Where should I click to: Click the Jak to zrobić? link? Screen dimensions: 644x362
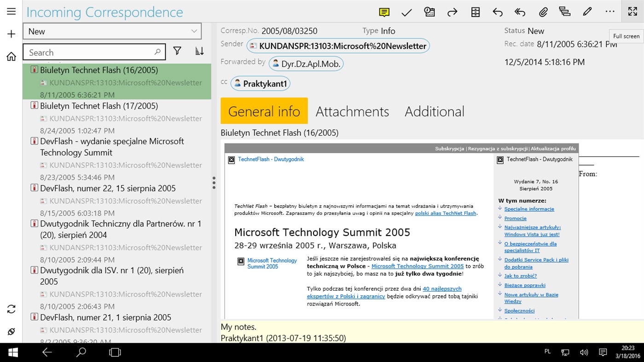click(x=520, y=276)
